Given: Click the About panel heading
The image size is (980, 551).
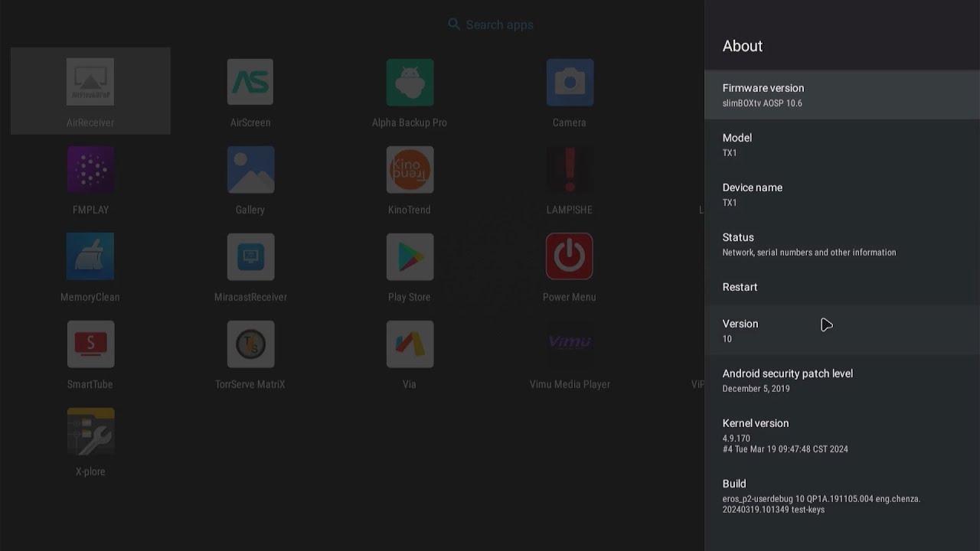Looking at the screenshot, I should point(743,46).
